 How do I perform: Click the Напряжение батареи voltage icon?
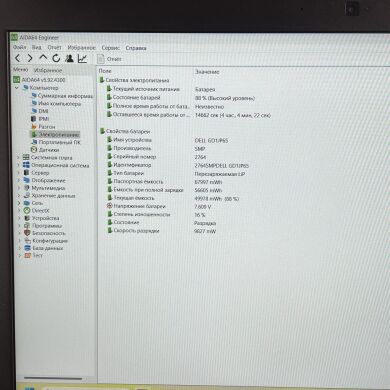tap(110, 206)
